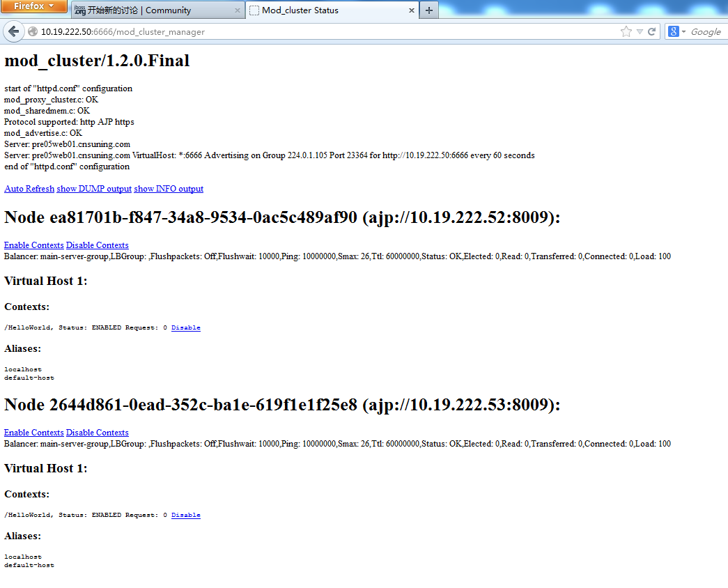
Task: Click the site identity globe icon
Action: click(x=33, y=31)
